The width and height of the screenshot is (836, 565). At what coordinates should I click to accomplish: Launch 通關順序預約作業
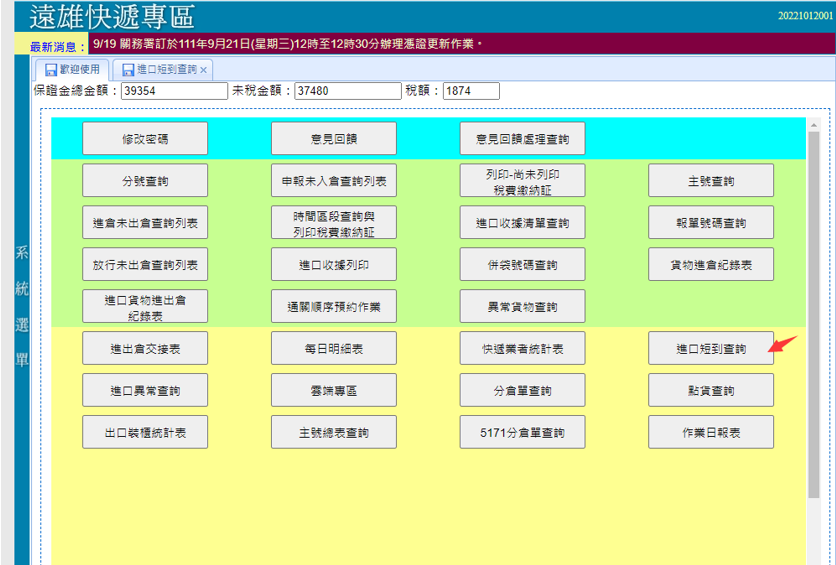(333, 306)
